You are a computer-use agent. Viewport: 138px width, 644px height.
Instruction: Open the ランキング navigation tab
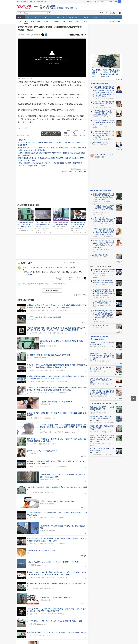point(86,17)
